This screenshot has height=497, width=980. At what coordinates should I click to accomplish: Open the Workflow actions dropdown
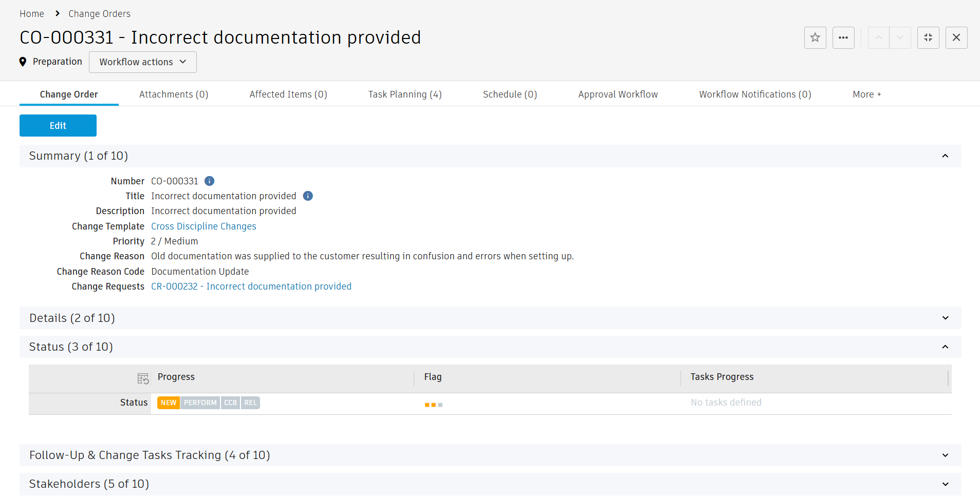tap(143, 62)
